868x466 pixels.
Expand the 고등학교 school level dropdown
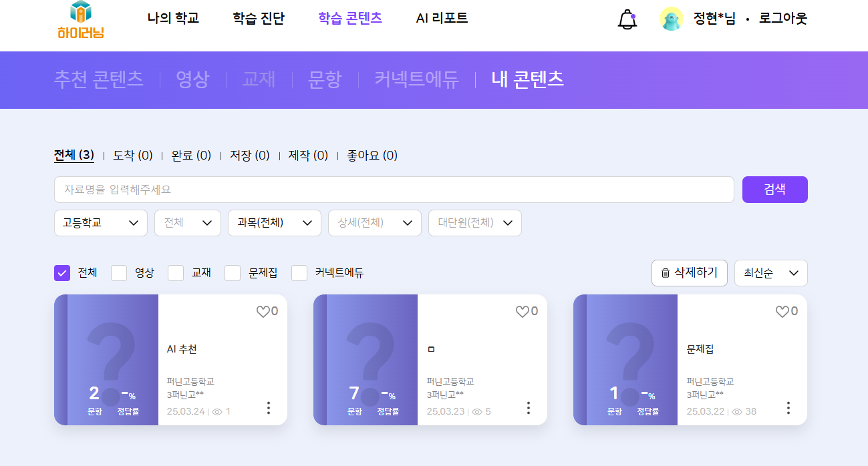(x=100, y=223)
